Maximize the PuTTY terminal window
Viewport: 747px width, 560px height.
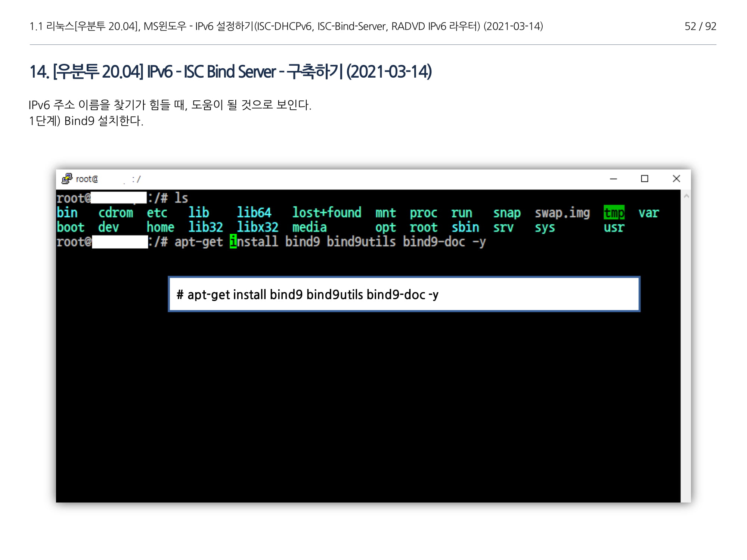click(x=645, y=179)
